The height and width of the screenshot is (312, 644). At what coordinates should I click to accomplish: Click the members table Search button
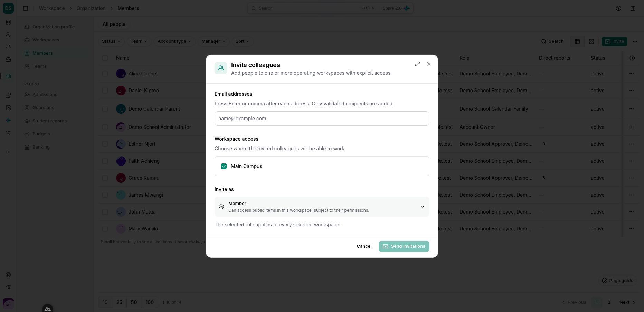pyautogui.click(x=552, y=41)
